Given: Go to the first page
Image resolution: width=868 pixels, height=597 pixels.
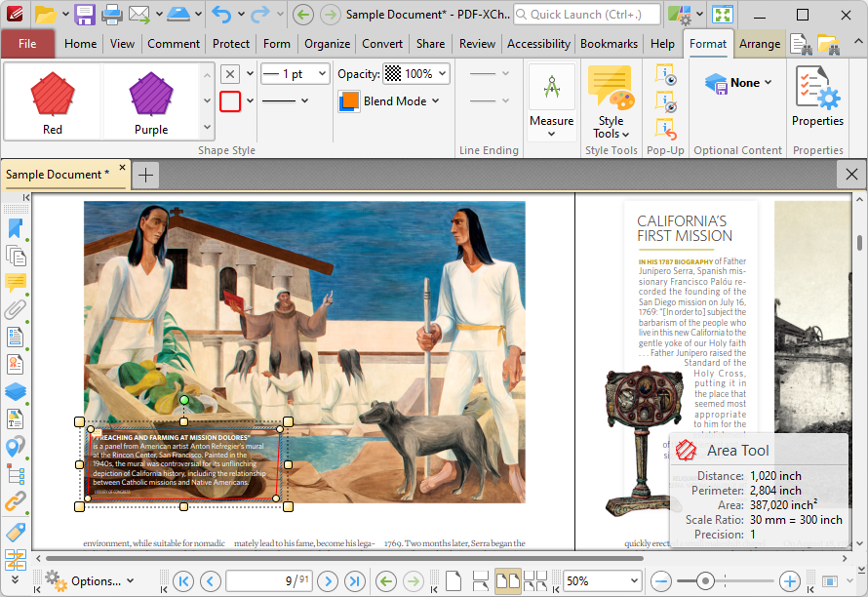Looking at the screenshot, I should (183, 581).
